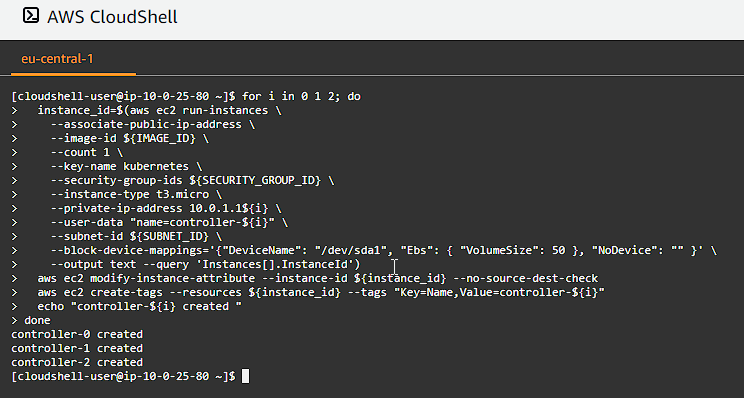Click the ${SUBNET_ID} variable
Image resolution: width=744 pixels, height=398 pixels.
(169, 236)
